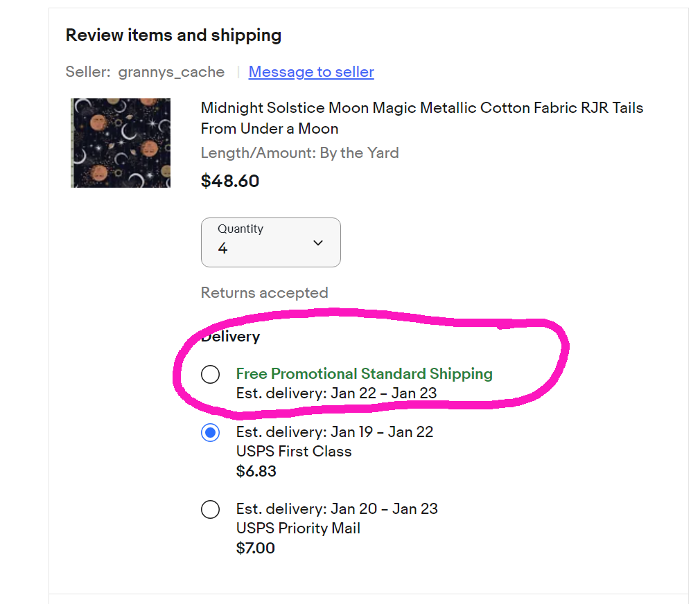Select the USPS First Class radio button
The image size is (700, 604).
tap(210, 433)
